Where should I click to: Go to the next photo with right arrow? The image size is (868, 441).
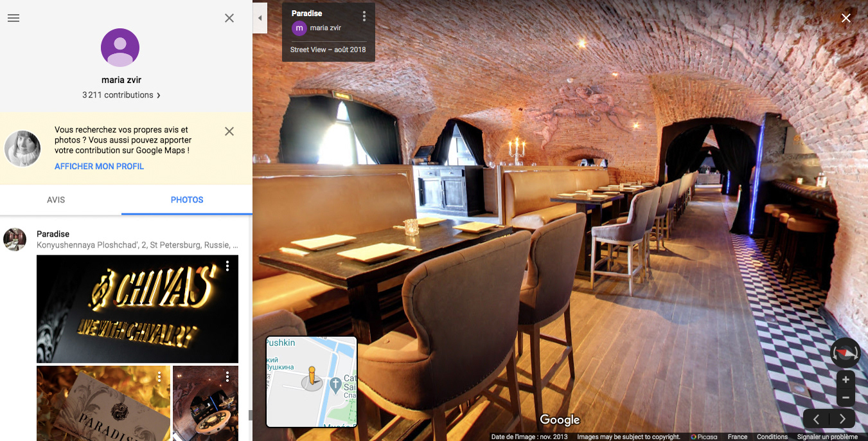(842, 419)
